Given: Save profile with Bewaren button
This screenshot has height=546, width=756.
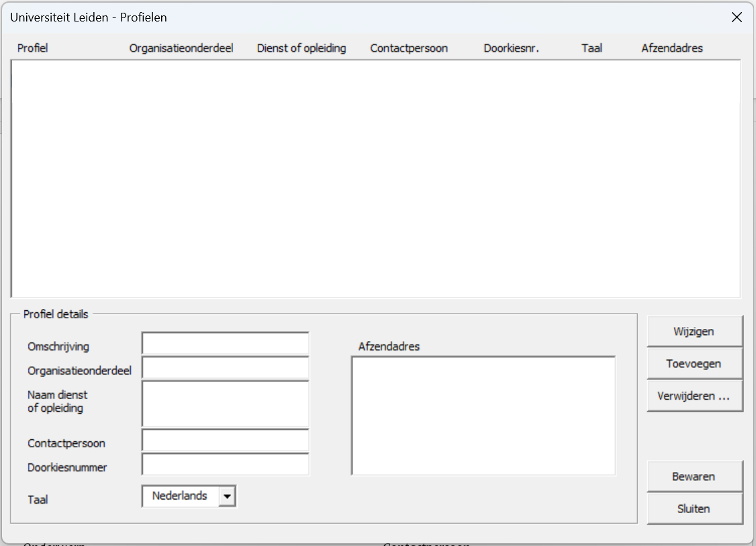Looking at the screenshot, I should coord(694,477).
